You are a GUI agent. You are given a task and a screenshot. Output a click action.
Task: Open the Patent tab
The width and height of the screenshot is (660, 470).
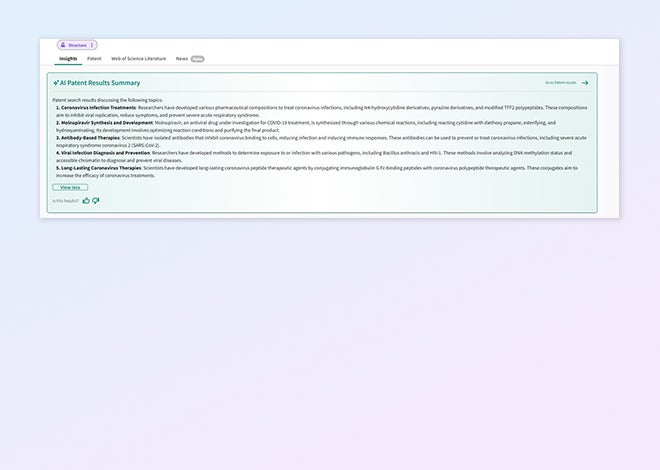click(94, 59)
